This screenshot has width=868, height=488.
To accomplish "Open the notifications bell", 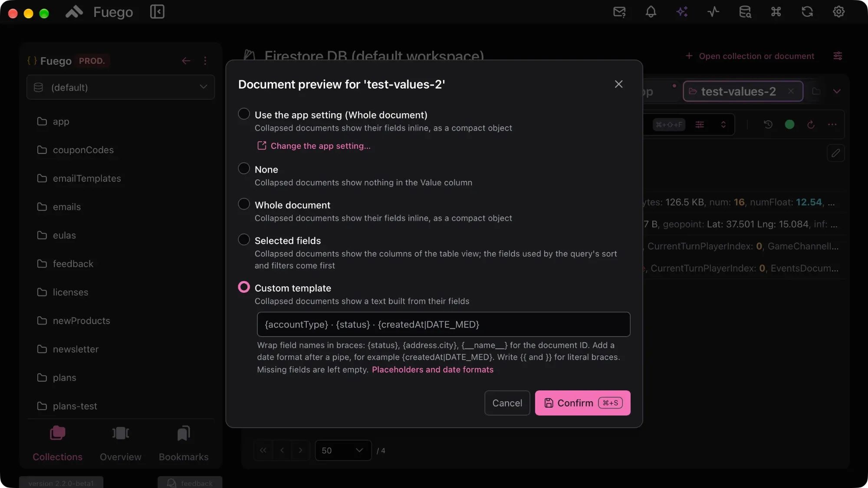I will [651, 12].
